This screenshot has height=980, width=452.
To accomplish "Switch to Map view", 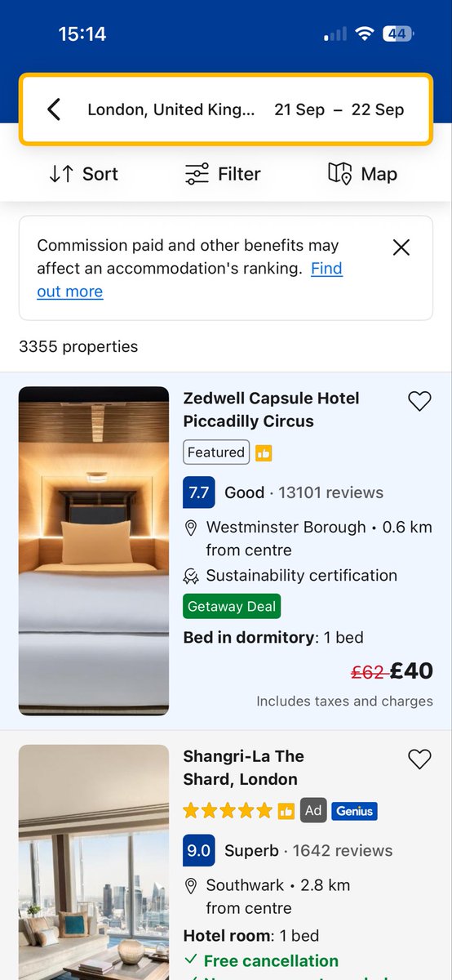I will click(x=362, y=174).
